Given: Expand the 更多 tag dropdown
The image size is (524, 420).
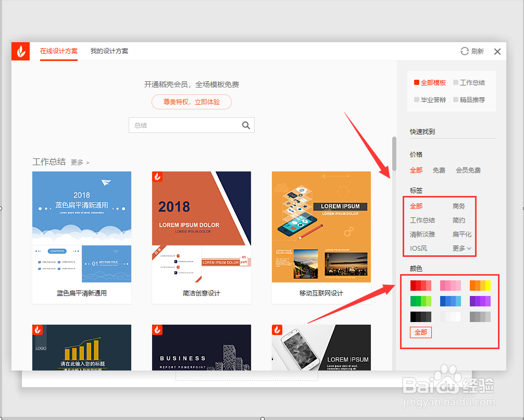Looking at the screenshot, I should (460, 248).
